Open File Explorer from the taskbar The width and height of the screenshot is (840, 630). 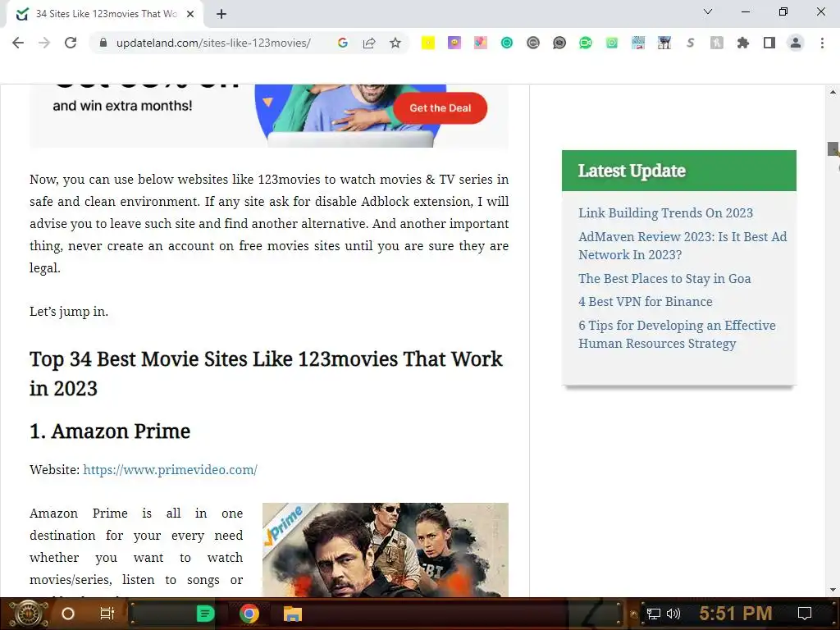pyautogui.click(x=293, y=614)
